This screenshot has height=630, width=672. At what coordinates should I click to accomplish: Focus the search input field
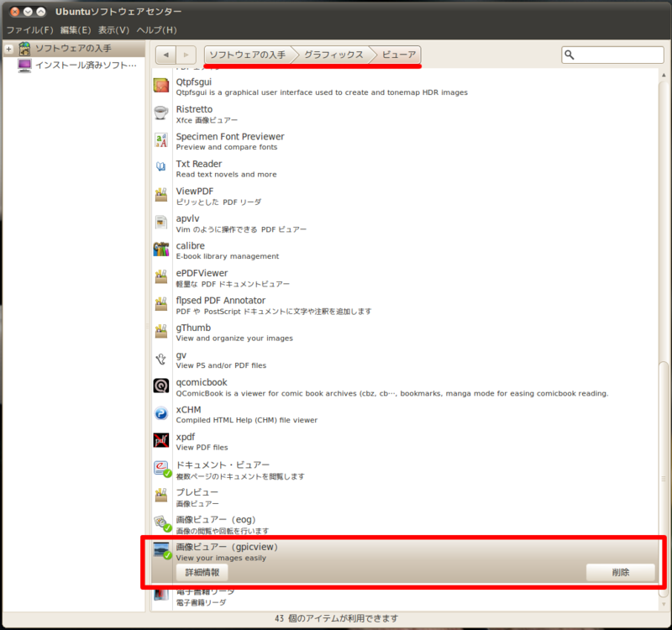point(612,55)
